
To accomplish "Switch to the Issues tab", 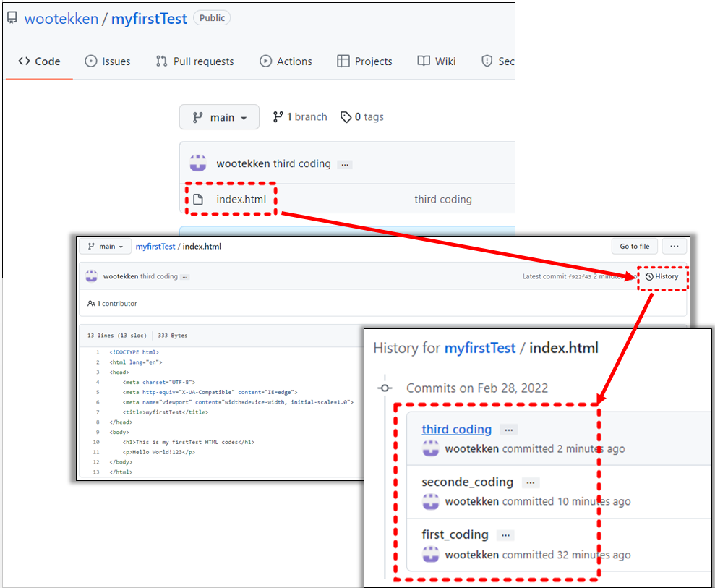I will (x=108, y=61).
